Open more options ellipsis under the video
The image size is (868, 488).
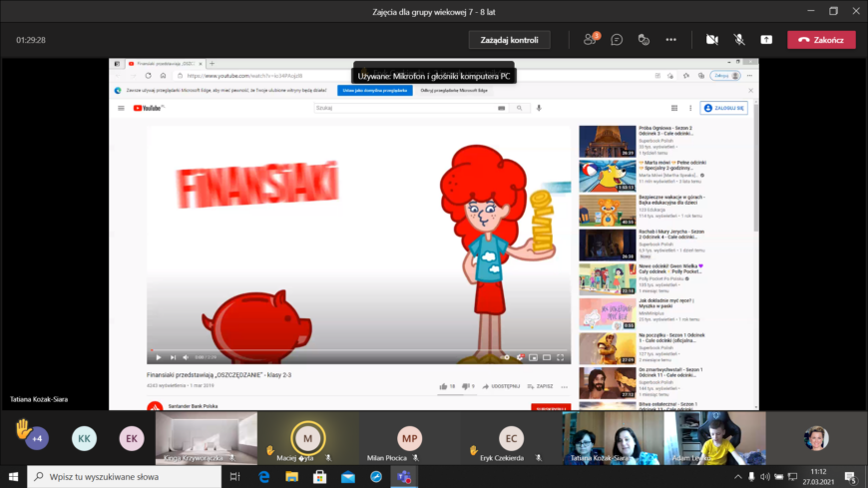[x=564, y=387]
